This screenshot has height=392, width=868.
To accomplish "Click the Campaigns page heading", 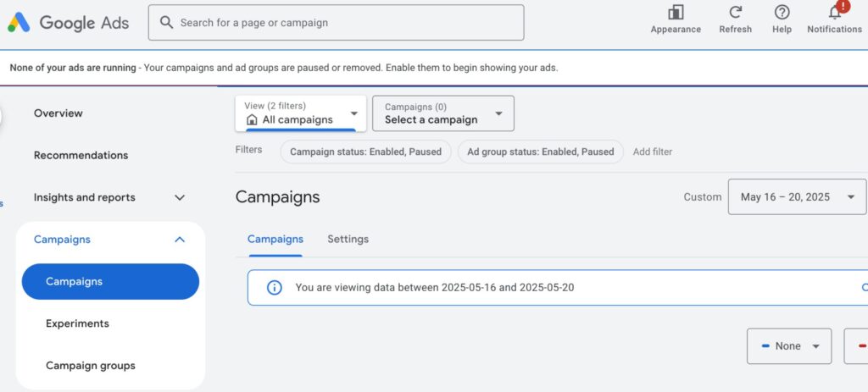I will coord(277,196).
